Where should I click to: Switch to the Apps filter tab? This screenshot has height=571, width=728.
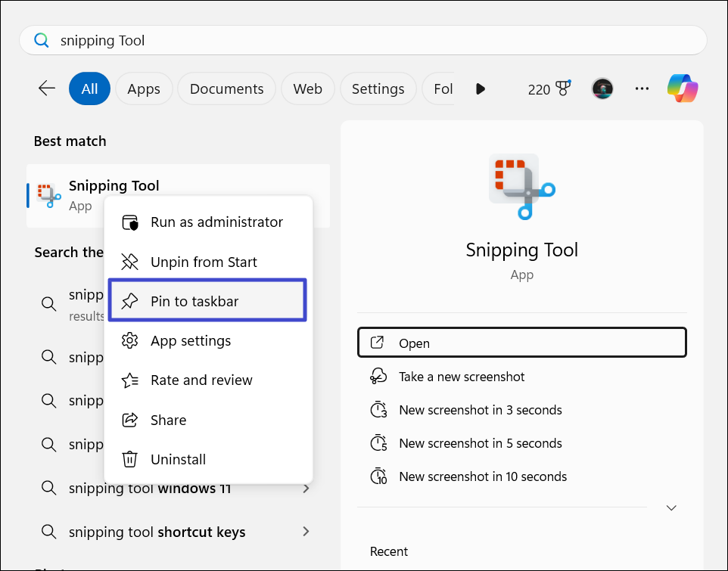tap(144, 88)
